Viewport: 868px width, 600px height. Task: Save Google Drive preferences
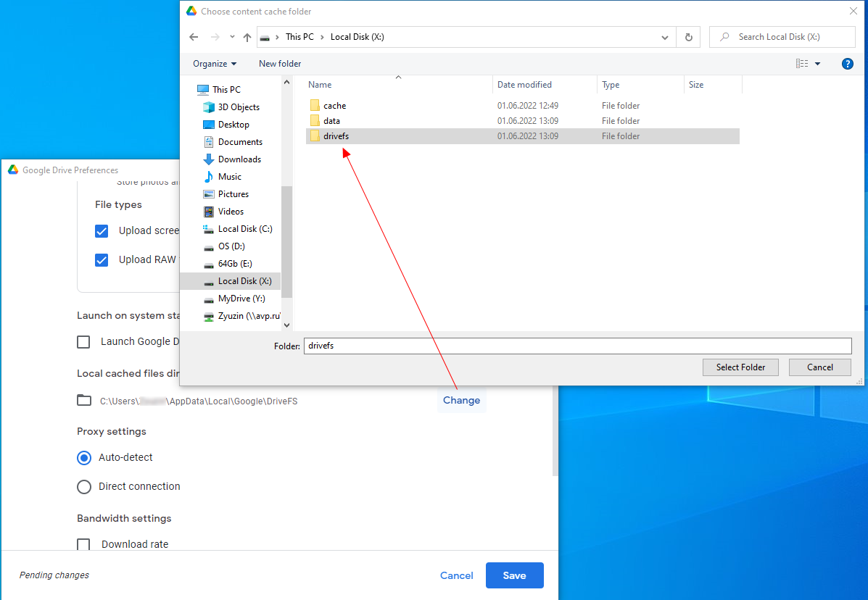tap(514, 575)
